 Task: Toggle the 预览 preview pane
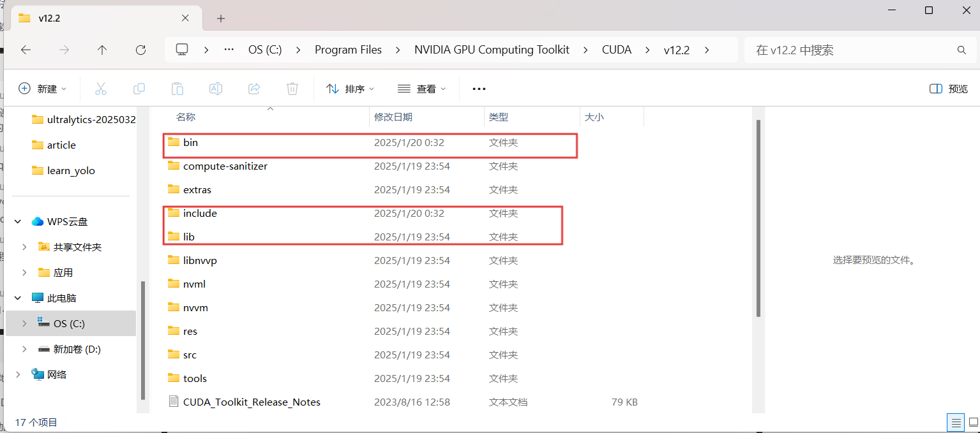pos(949,89)
